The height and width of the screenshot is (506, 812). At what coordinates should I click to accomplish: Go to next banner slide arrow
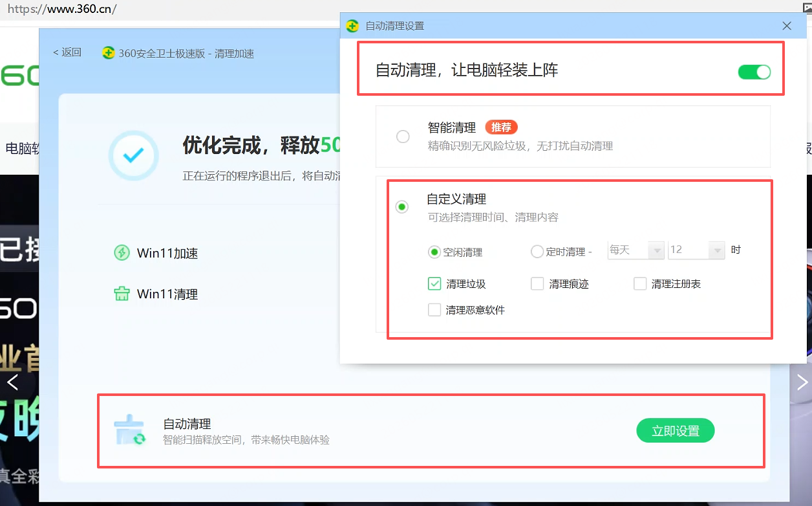[802, 382]
